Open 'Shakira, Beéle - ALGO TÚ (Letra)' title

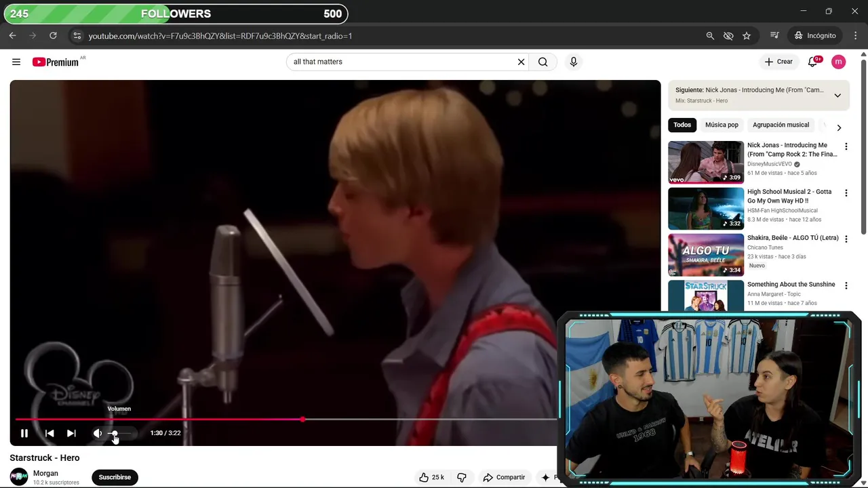(x=793, y=238)
